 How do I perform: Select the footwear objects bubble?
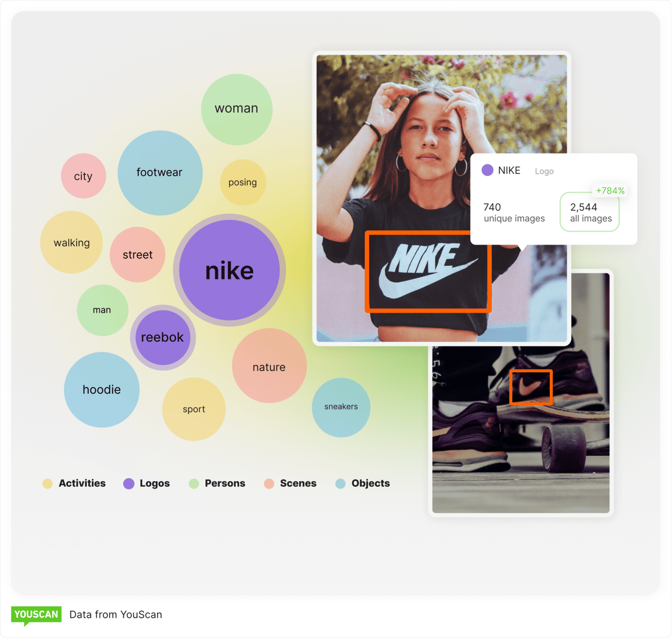point(160,173)
